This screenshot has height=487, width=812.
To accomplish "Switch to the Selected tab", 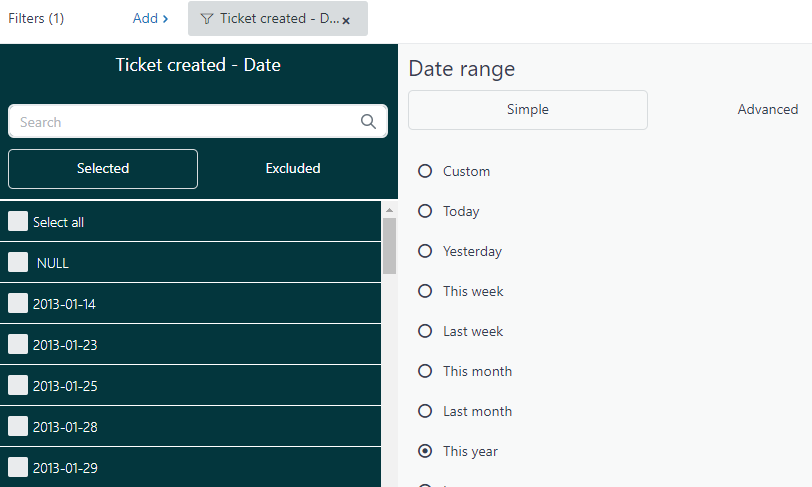I will pos(103,169).
